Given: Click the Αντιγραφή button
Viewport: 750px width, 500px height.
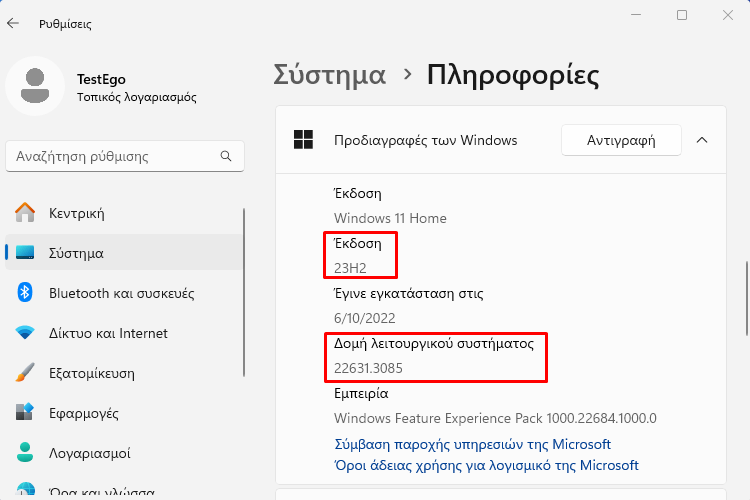Looking at the screenshot, I should pyautogui.click(x=621, y=140).
